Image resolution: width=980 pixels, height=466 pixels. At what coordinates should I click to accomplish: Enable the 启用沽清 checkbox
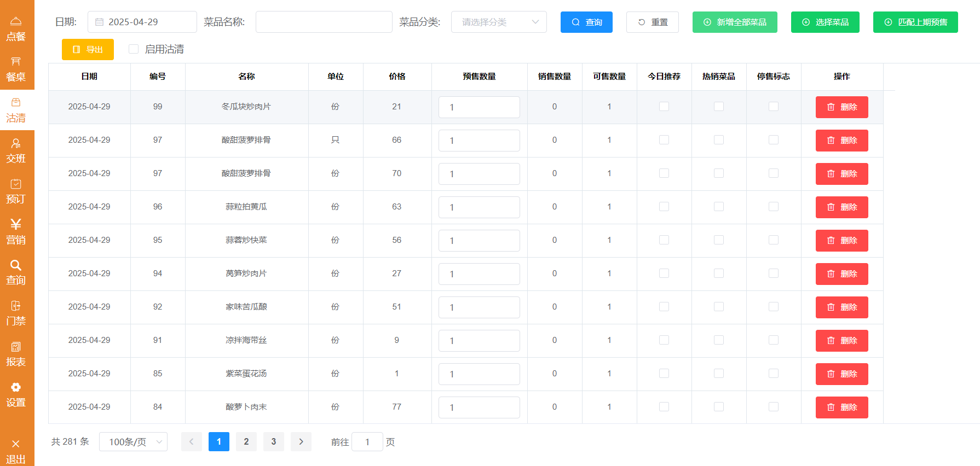pyautogui.click(x=134, y=49)
